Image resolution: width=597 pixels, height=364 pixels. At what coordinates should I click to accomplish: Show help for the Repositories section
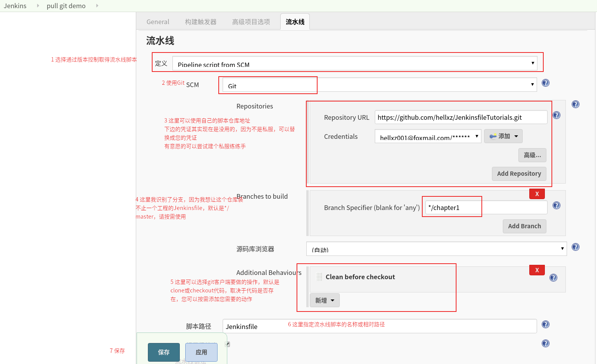click(576, 104)
